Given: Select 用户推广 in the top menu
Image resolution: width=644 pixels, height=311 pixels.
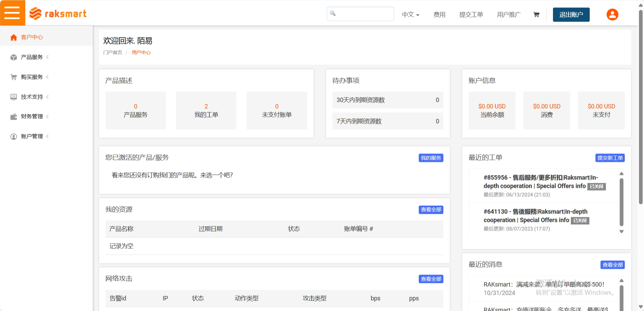Looking at the screenshot, I should (x=508, y=15).
